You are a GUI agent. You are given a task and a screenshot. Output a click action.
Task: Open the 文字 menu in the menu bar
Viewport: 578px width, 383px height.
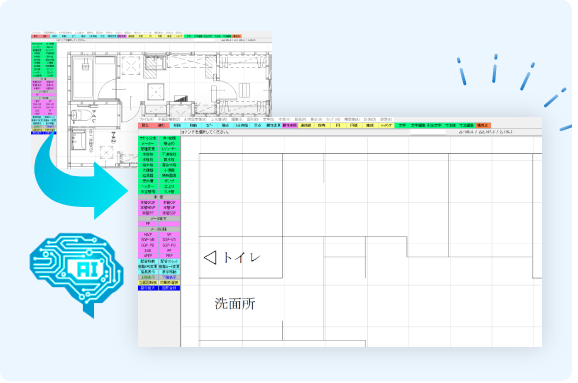(269, 119)
